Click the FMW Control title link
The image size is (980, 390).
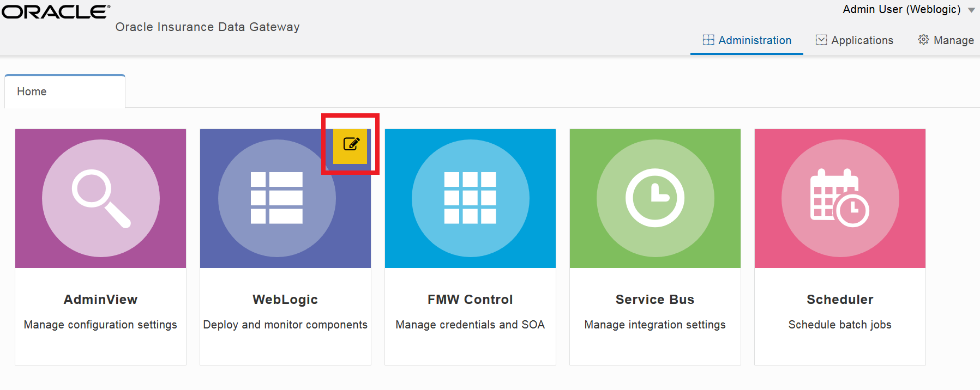pyautogui.click(x=470, y=300)
